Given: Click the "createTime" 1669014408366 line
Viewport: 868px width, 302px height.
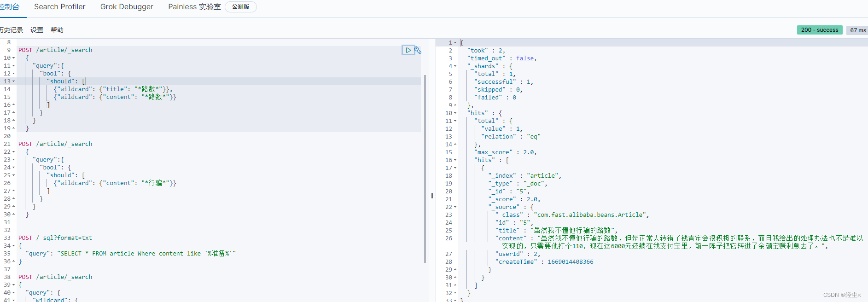Looking at the screenshot, I should 544,262.
